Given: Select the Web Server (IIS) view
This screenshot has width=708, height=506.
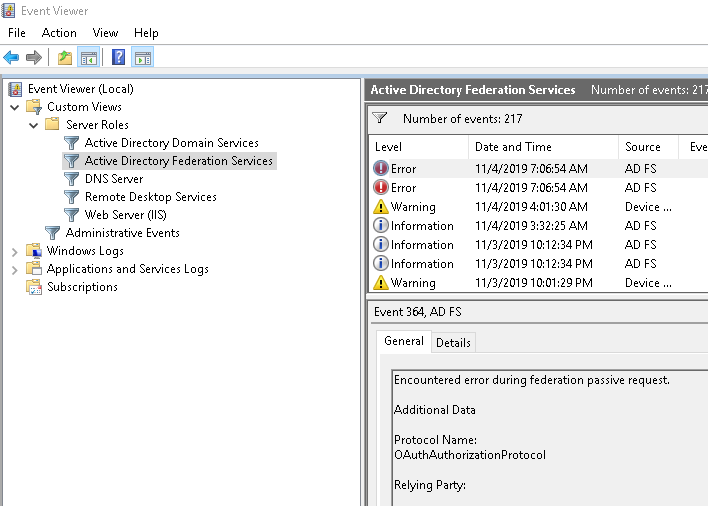Looking at the screenshot, I should [x=126, y=215].
